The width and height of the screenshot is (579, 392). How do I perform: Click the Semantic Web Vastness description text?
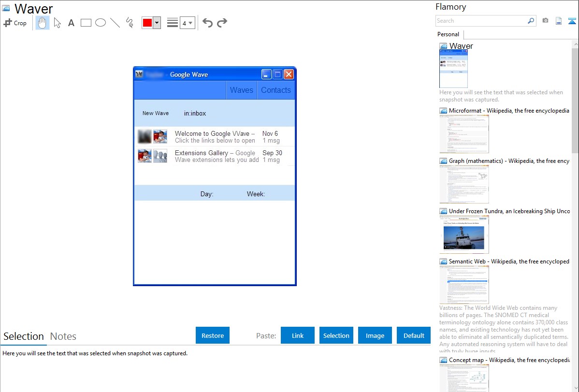(504, 329)
